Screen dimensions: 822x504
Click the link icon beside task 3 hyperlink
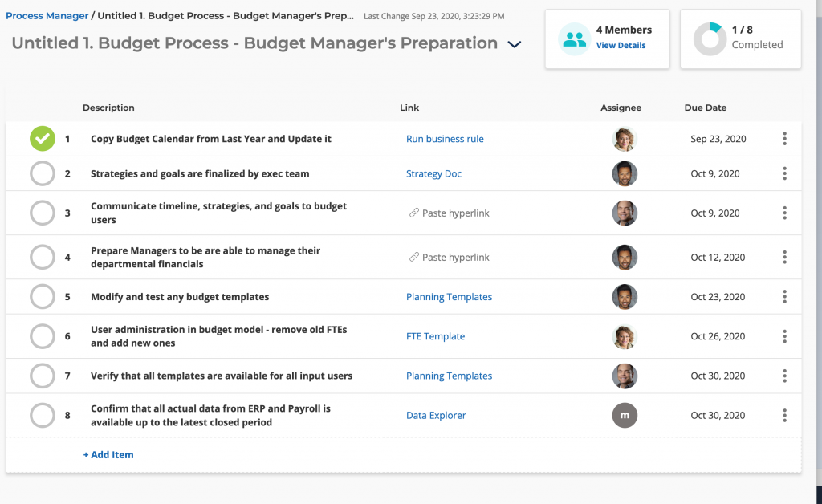coord(414,213)
